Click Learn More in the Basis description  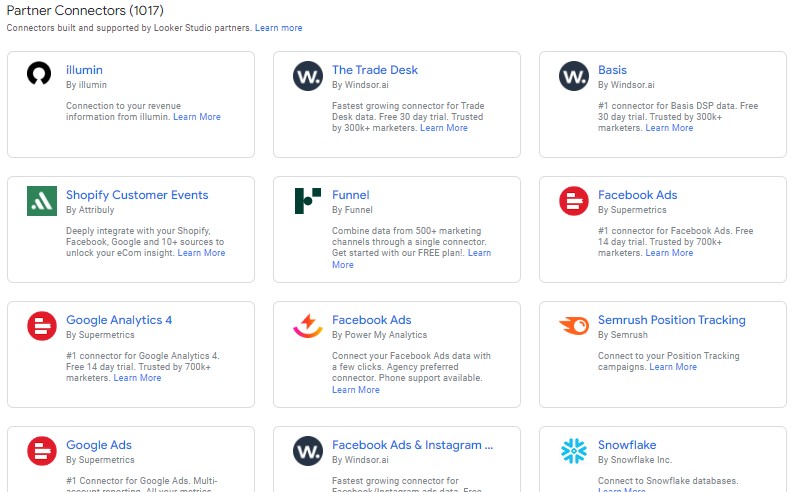669,128
